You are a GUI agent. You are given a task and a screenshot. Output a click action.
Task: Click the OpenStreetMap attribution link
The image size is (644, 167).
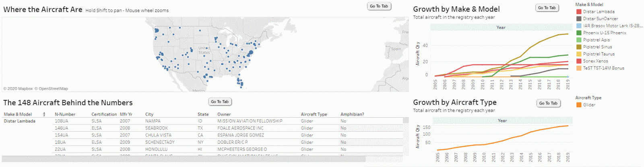[53, 89]
